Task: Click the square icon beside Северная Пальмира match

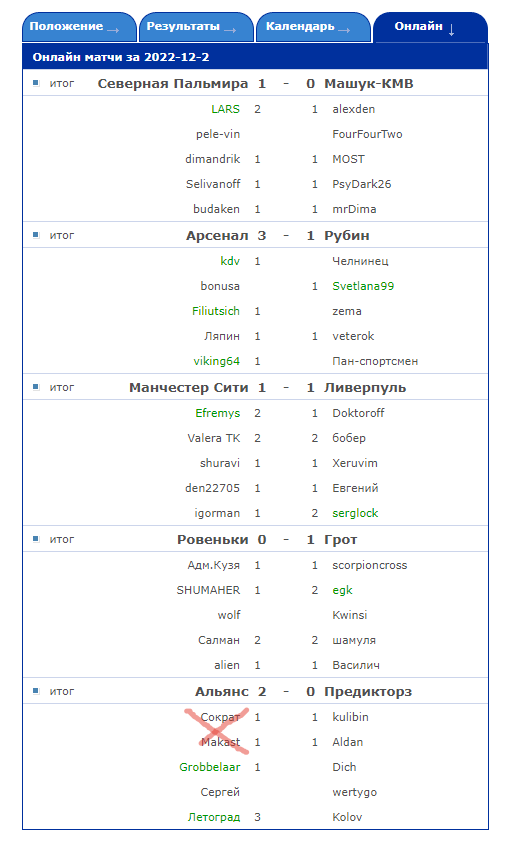Action: [x=36, y=83]
